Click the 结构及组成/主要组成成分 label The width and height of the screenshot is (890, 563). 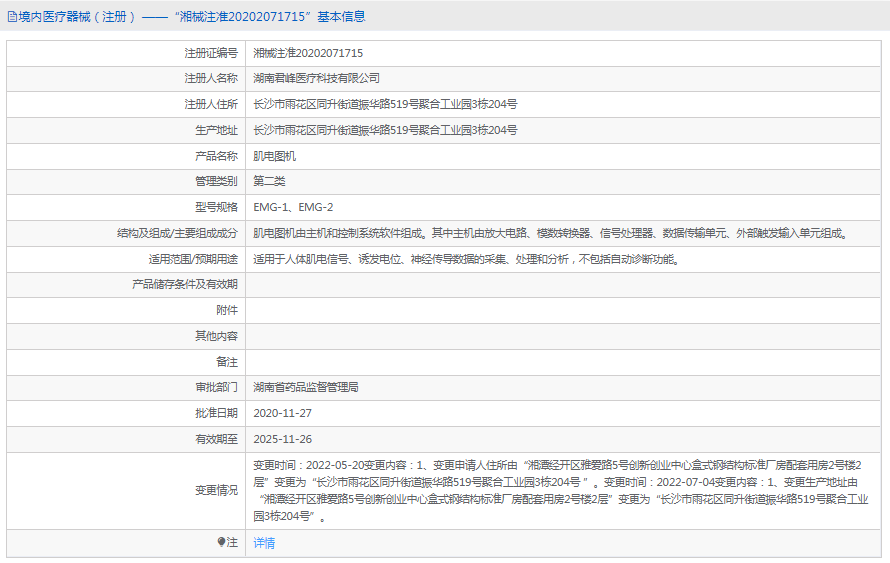point(177,233)
